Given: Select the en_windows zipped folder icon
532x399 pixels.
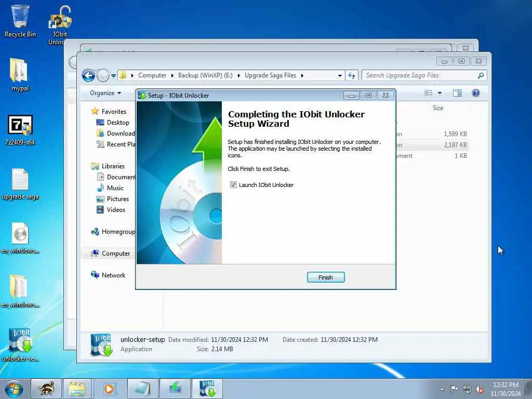Looking at the screenshot, I should tap(20, 291).
